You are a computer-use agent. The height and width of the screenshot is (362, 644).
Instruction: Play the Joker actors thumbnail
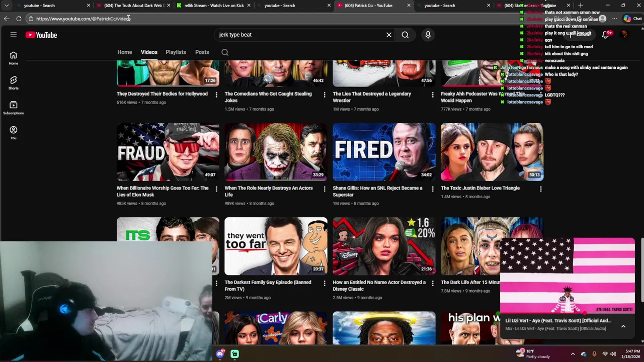[x=276, y=152]
